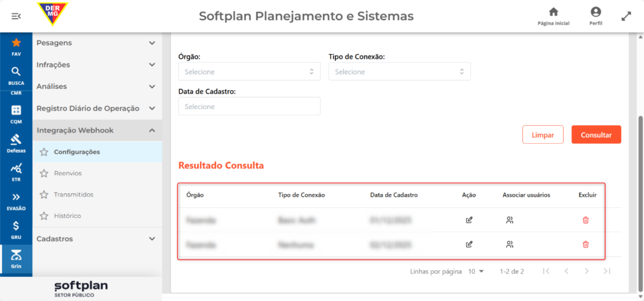This screenshot has height=301, width=644.
Task: Open the Órgão Selecione dropdown
Action: tap(249, 72)
